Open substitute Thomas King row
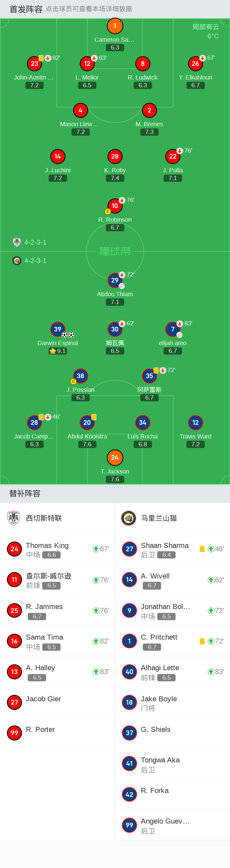 (57, 549)
